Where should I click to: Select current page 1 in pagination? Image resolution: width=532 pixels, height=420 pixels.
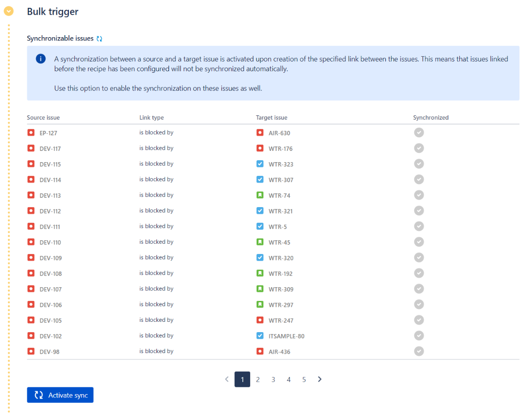point(242,379)
